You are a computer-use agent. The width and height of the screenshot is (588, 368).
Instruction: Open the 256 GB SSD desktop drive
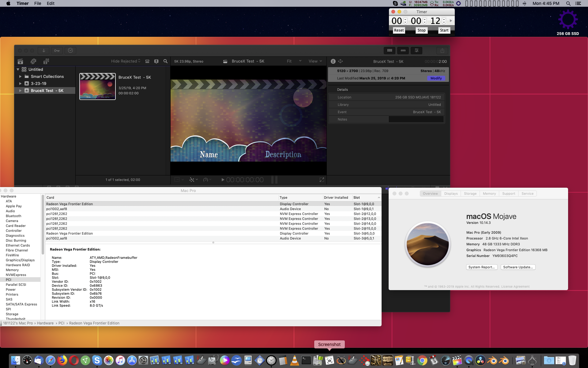(568, 23)
